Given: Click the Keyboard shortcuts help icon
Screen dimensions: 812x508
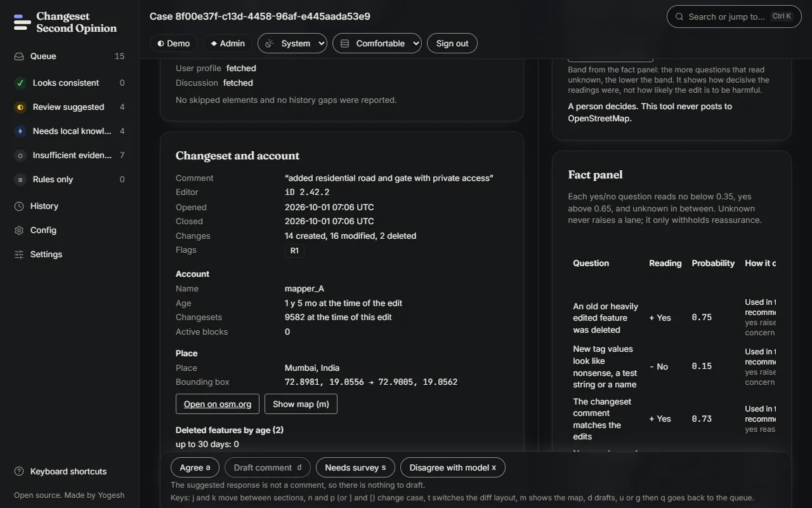Looking at the screenshot, I should (x=19, y=472).
